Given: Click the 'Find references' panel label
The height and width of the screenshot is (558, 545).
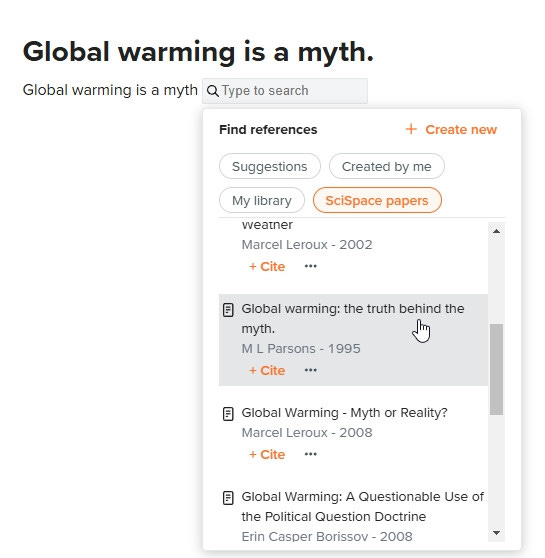Looking at the screenshot, I should click(x=268, y=130).
